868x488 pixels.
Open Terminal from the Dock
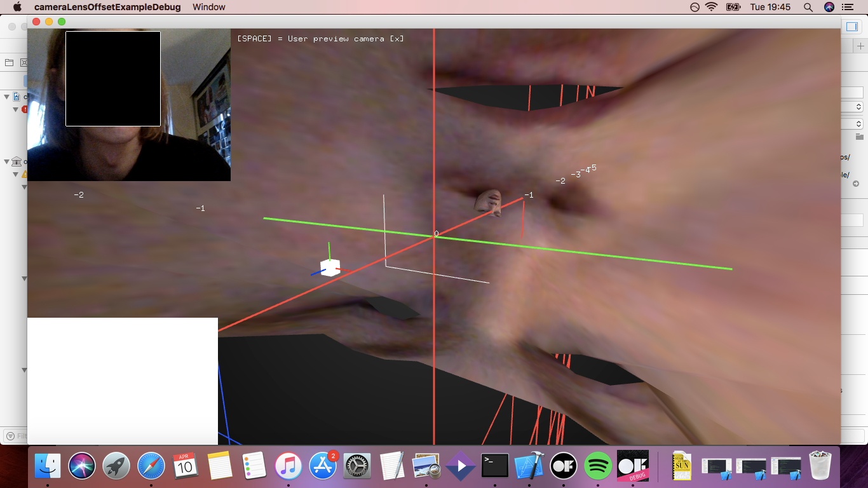495,466
